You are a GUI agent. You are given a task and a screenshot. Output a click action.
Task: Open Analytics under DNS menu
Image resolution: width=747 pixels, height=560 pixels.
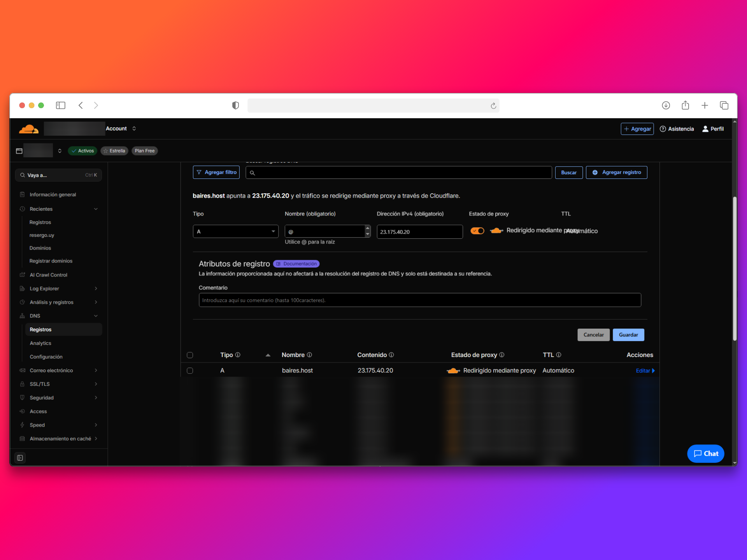point(40,343)
